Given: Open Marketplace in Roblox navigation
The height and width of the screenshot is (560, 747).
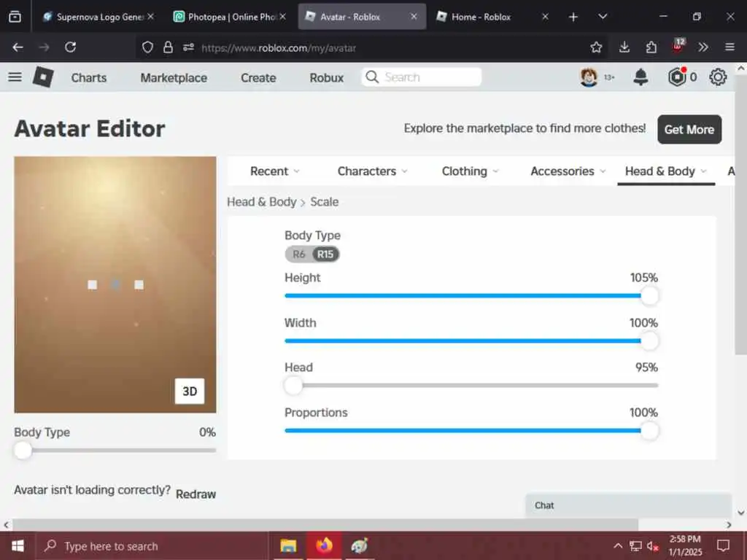Looking at the screenshot, I should point(174,77).
